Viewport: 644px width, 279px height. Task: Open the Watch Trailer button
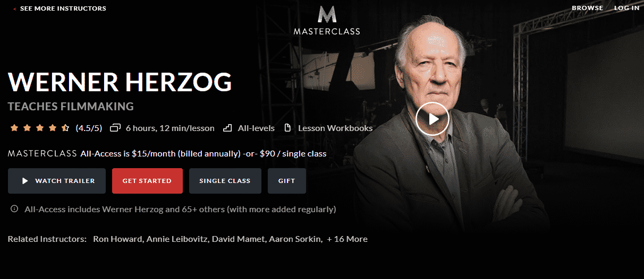click(57, 181)
